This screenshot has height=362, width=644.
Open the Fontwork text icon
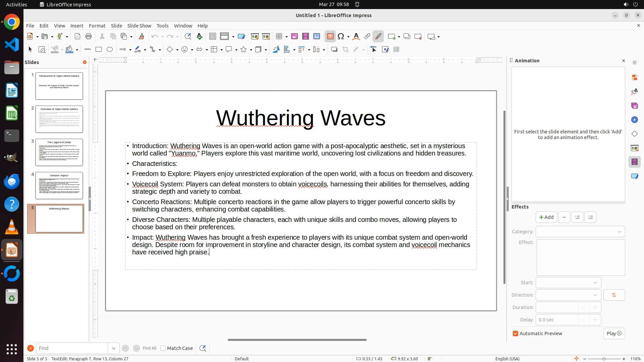[356, 37]
